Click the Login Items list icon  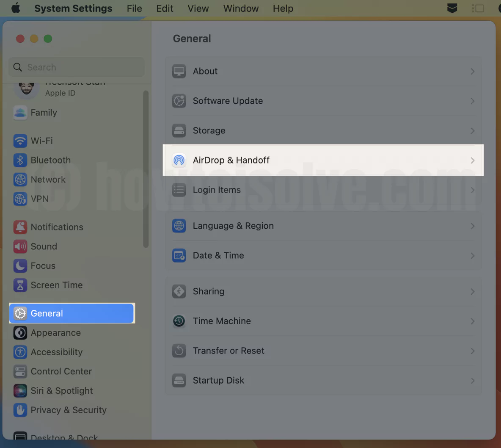[x=179, y=190]
